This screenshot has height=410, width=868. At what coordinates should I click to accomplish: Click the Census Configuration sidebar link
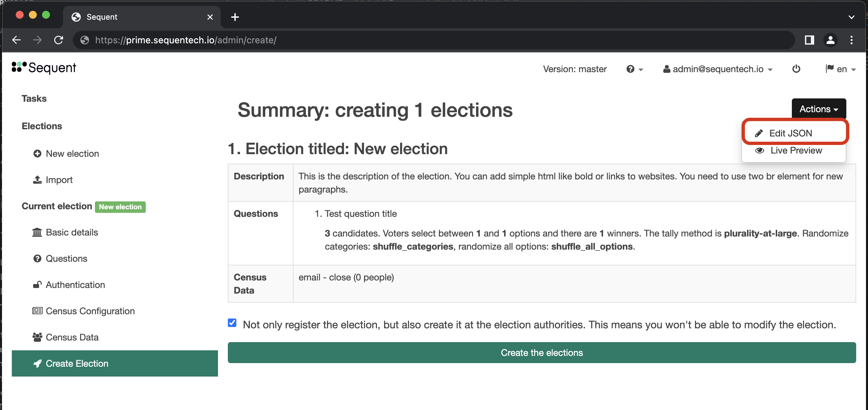(x=91, y=311)
